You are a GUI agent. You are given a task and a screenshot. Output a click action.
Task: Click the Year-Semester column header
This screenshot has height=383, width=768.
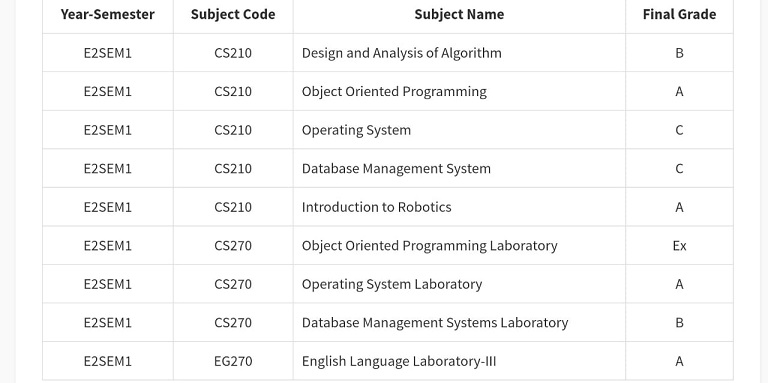pyautogui.click(x=108, y=15)
